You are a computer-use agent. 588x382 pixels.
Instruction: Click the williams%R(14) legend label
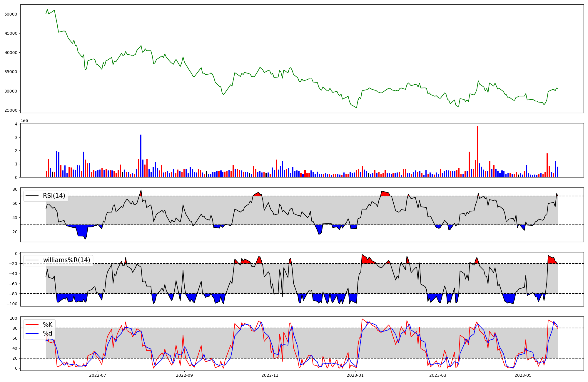[x=67, y=260]
